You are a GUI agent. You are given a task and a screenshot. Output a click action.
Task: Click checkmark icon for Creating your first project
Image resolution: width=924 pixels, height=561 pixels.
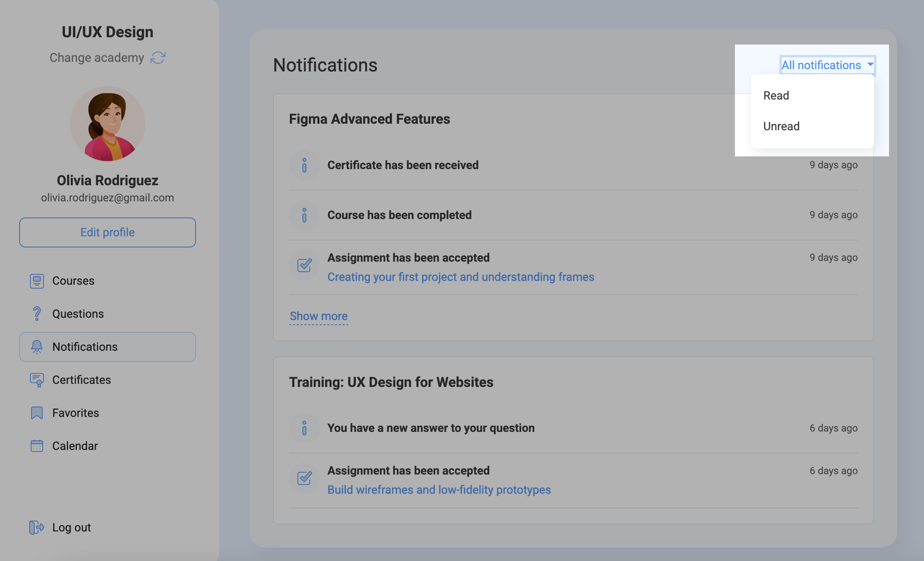tap(304, 265)
